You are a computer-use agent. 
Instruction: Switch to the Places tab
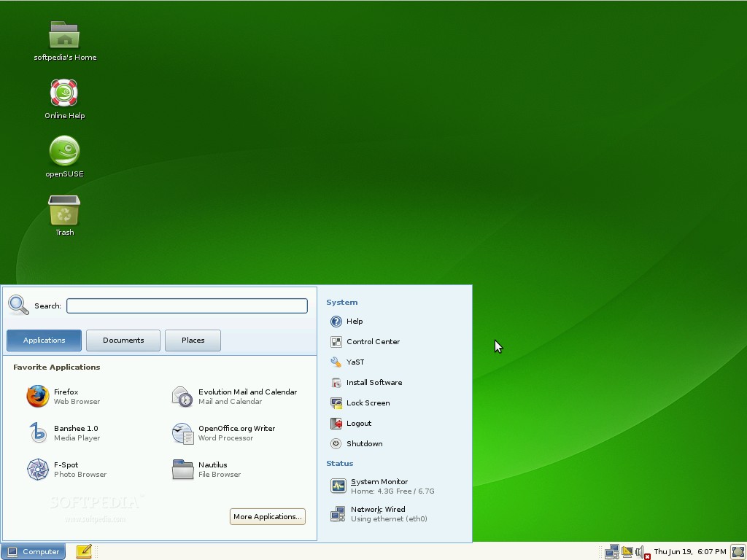(193, 341)
